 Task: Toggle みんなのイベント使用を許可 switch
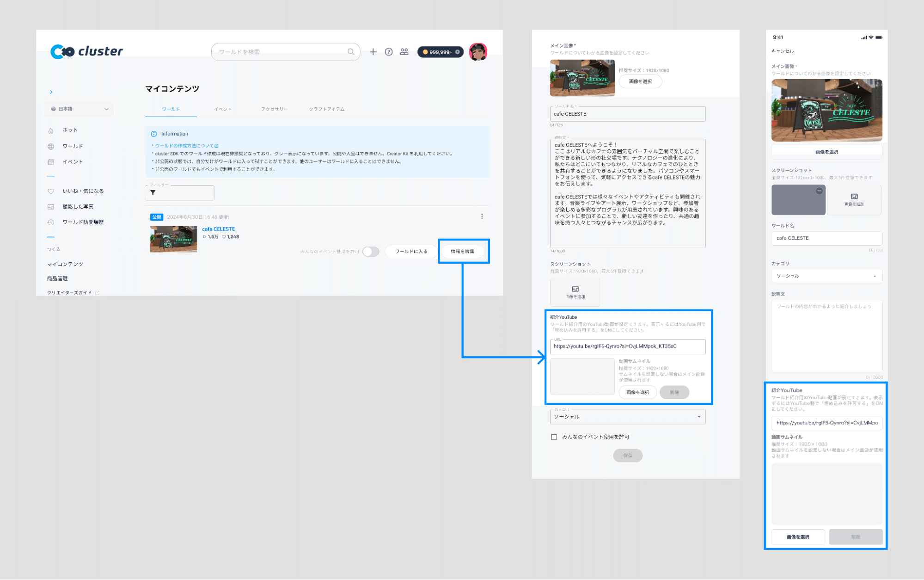(x=371, y=252)
